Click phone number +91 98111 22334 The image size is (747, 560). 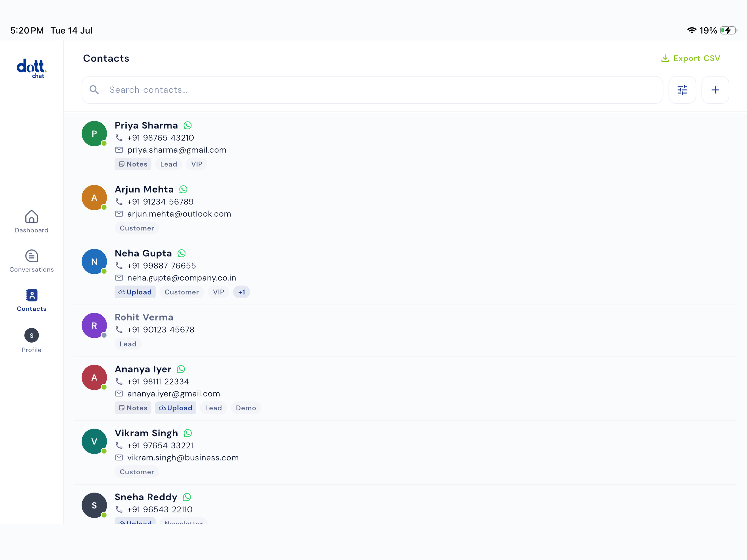point(158,382)
